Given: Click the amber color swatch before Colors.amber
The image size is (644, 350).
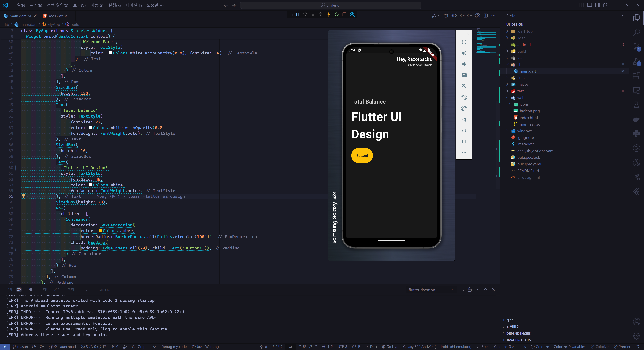Looking at the screenshot, I should point(100,231).
